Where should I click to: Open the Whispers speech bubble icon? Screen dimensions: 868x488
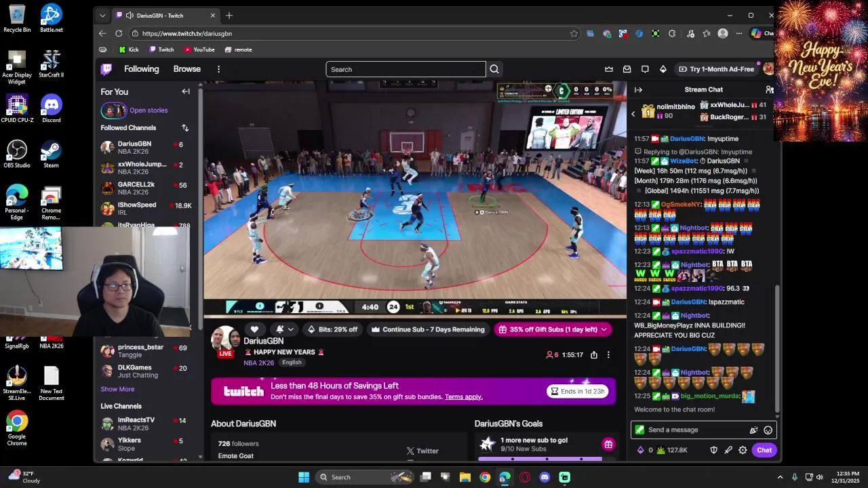[x=645, y=69]
